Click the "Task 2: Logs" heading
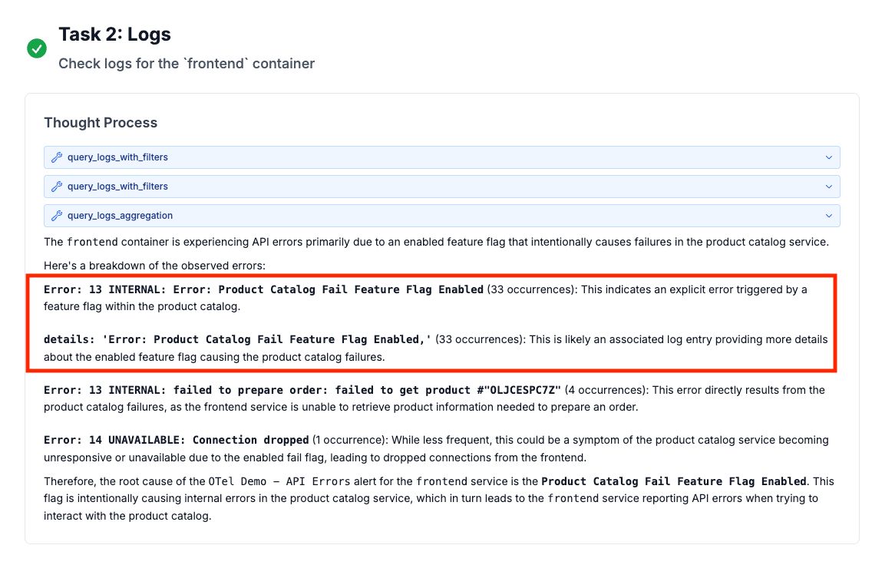This screenshot has width=872, height=588. pos(114,35)
